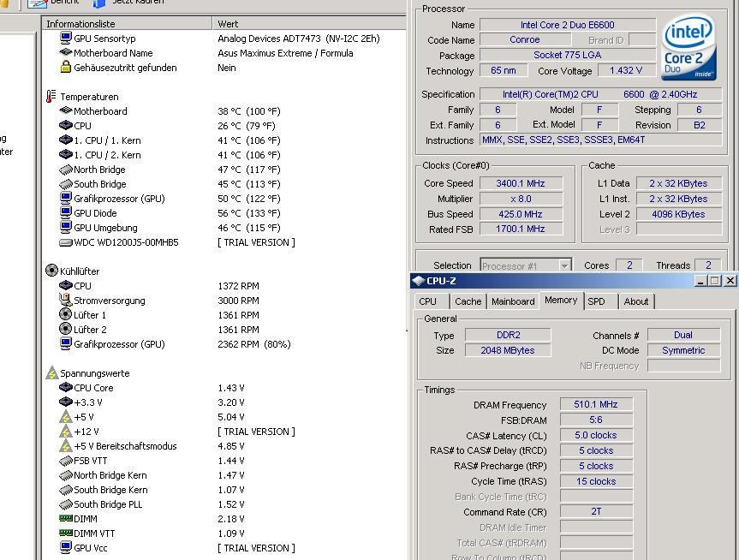This screenshot has height=560, width=739.
Task: Select the South Bridge Kern row label
Action: pyautogui.click(x=110, y=490)
